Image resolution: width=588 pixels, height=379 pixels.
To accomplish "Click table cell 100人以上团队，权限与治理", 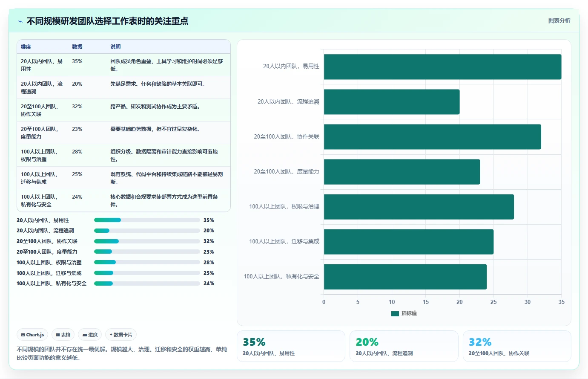I will 39,156.
